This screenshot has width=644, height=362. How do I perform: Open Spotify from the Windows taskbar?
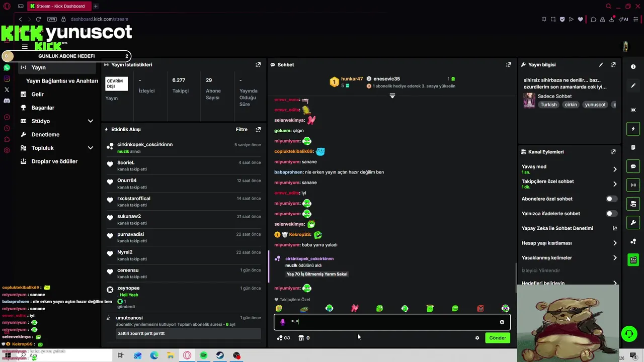click(203, 355)
